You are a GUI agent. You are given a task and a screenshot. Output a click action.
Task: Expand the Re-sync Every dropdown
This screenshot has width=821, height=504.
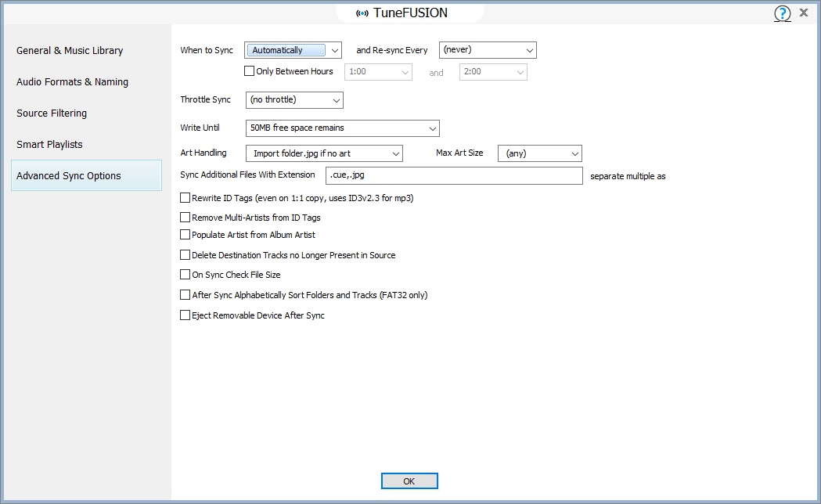[488, 50]
